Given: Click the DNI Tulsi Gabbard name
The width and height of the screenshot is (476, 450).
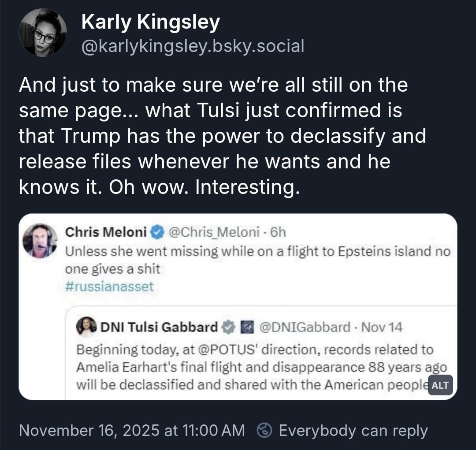Looking at the screenshot, I should click(x=159, y=327).
